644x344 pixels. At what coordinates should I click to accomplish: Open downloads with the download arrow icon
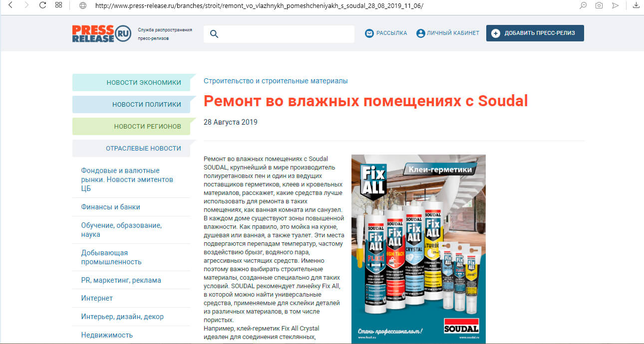636,5
